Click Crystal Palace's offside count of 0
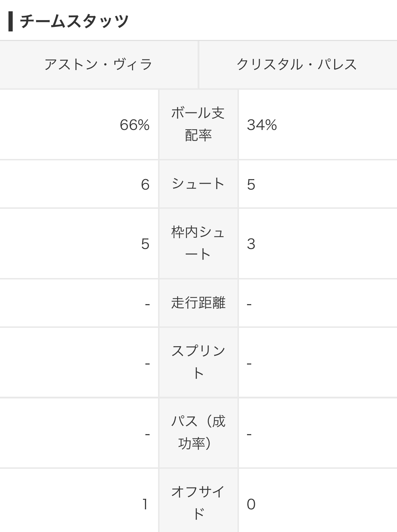Screen dimensions: 397x532 pos(251,504)
